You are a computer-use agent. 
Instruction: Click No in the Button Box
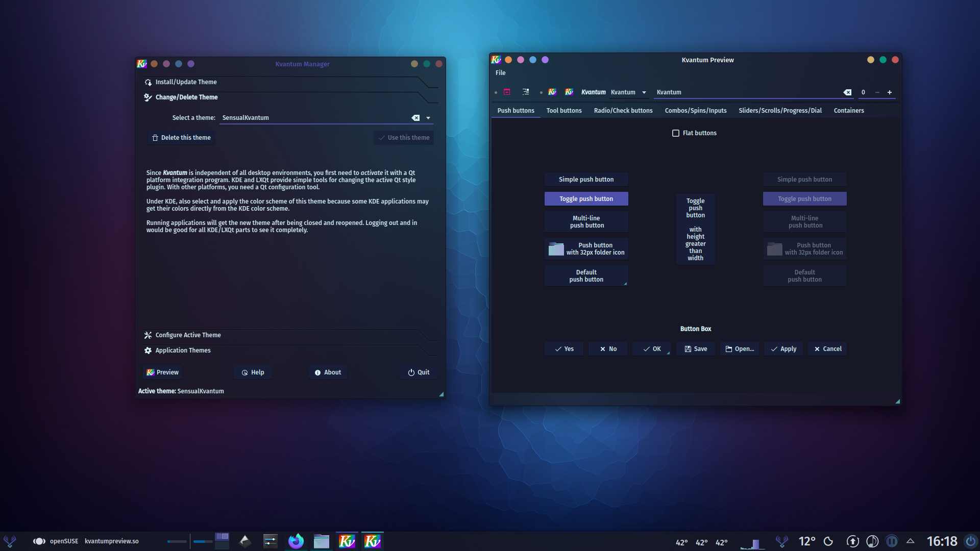(x=607, y=349)
